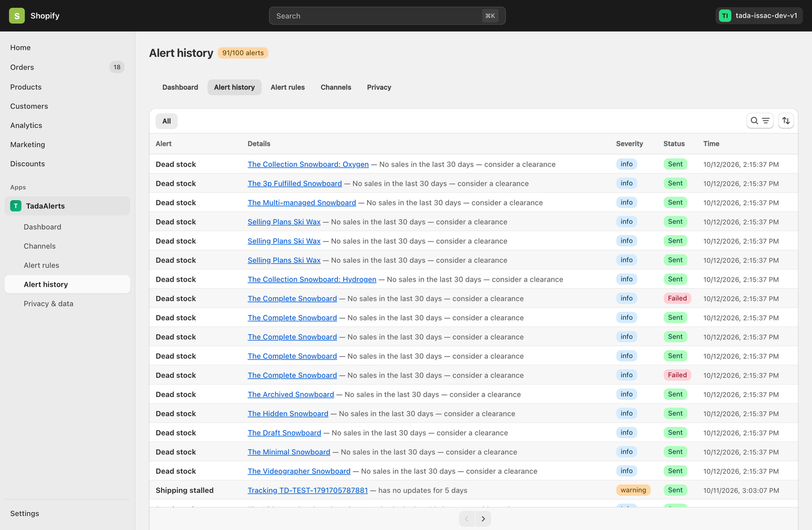Click the Apps section label in sidebar
Screen dimensions: 812x530
pos(18,187)
